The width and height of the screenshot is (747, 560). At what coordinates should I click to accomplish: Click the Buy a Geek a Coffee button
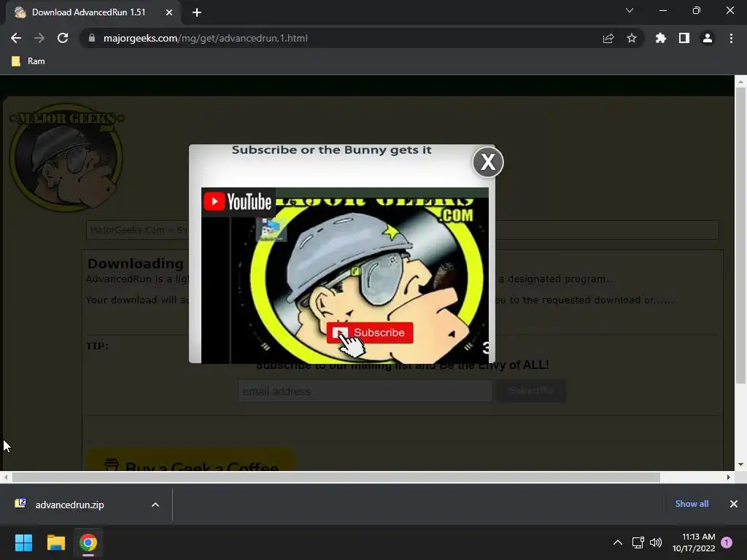(190, 460)
